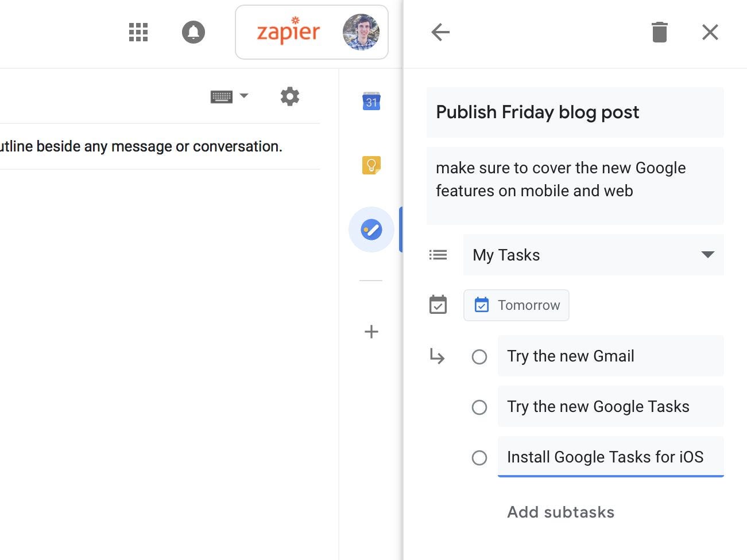Open the Google Keep side panel icon
Viewport: 747px width, 560px height.
tap(371, 166)
